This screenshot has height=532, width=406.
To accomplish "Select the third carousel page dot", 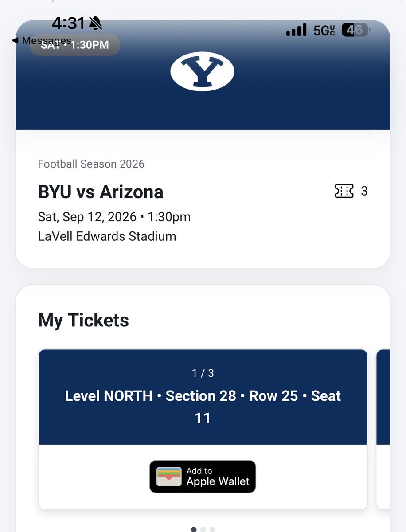I will click(x=212, y=529).
